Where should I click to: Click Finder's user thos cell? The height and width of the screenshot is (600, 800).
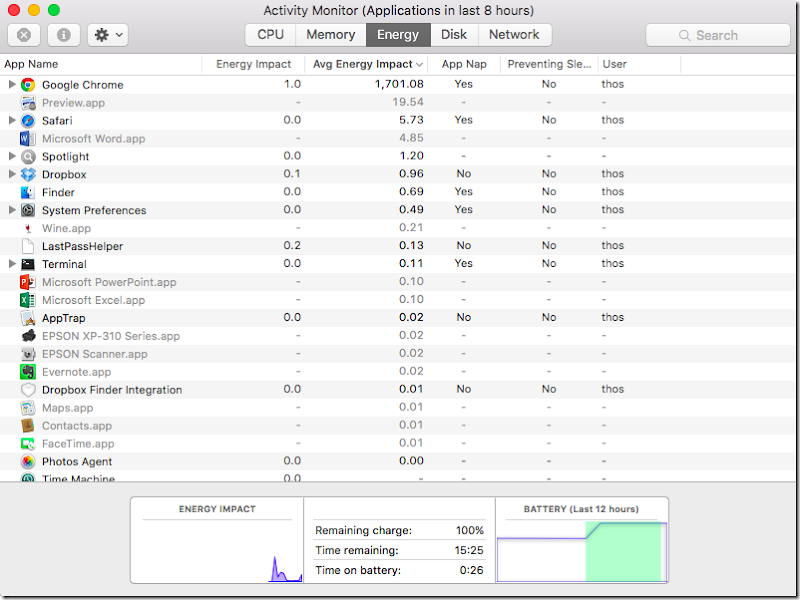pos(613,191)
